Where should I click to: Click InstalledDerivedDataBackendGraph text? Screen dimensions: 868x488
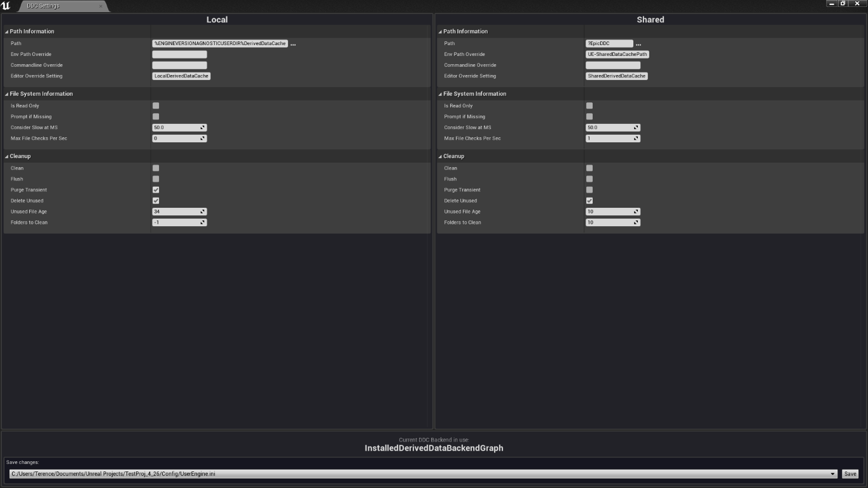coord(434,448)
